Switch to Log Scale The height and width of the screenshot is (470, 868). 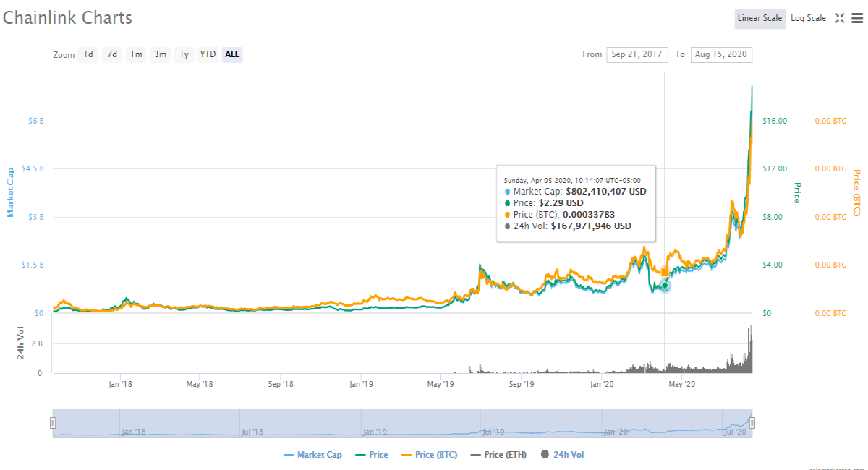click(808, 18)
